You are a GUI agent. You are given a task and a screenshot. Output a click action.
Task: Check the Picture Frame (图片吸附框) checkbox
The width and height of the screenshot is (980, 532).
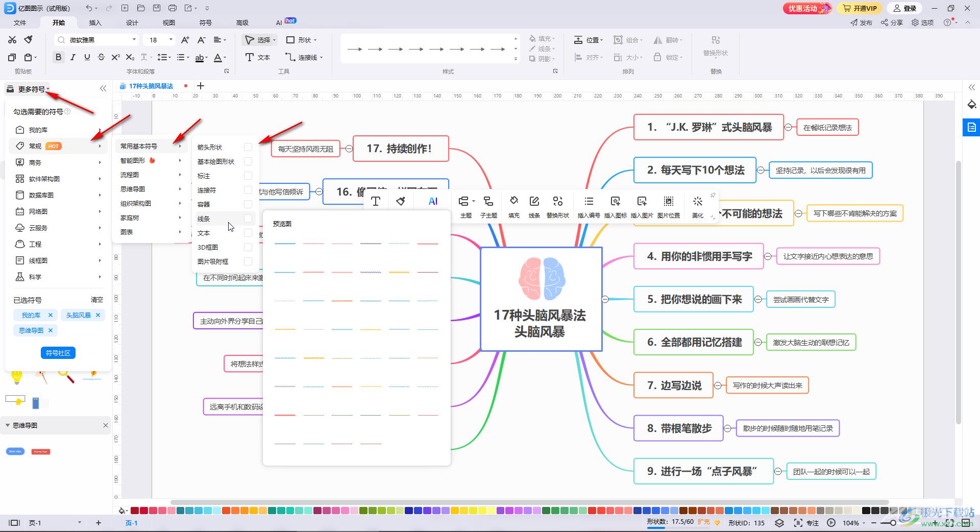tap(248, 261)
